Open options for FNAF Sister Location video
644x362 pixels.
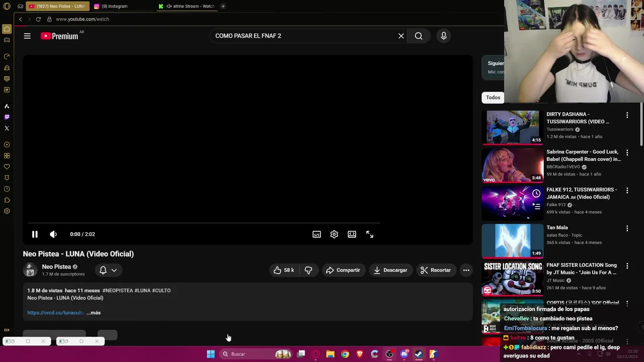tap(627, 266)
